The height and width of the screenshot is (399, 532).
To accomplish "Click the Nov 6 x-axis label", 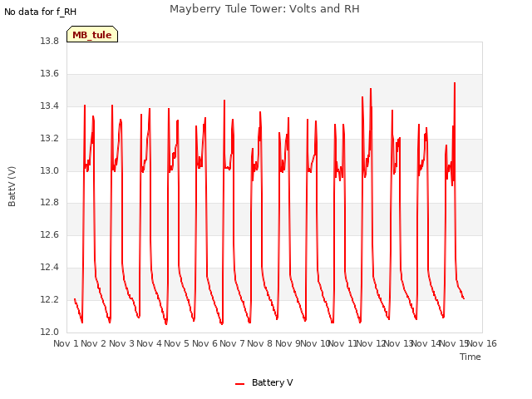I will point(204,343).
